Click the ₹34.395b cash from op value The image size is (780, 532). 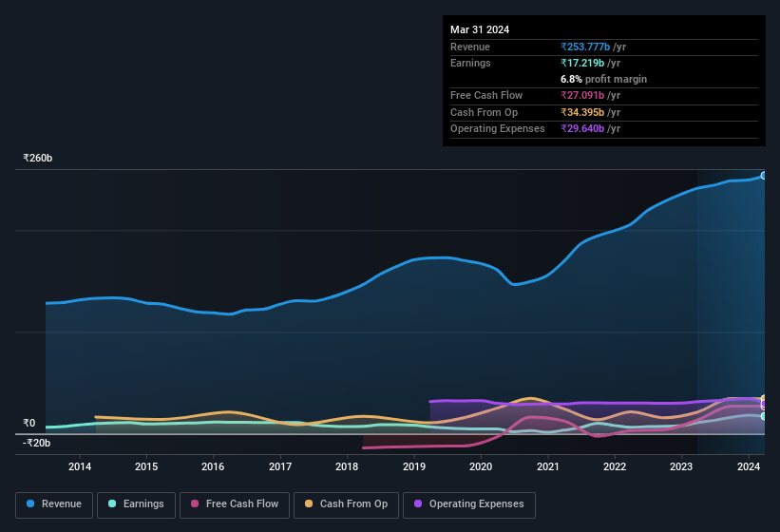pos(582,112)
